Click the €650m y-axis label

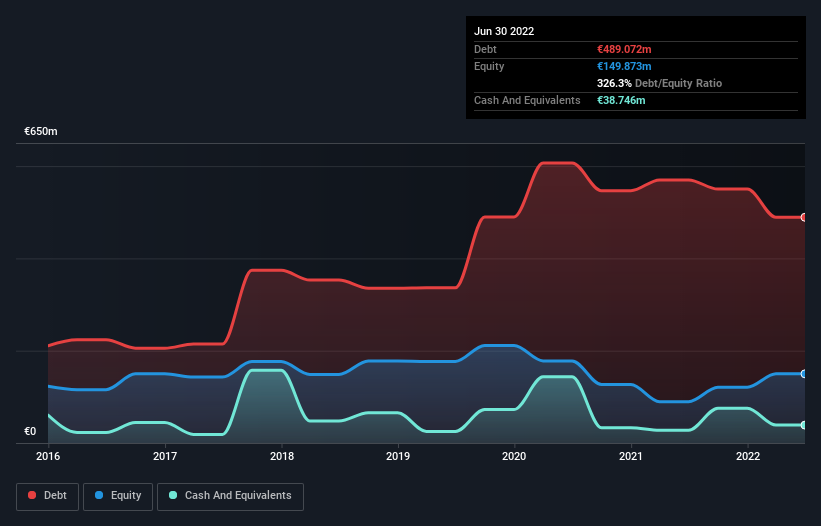pyautogui.click(x=41, y=131)
